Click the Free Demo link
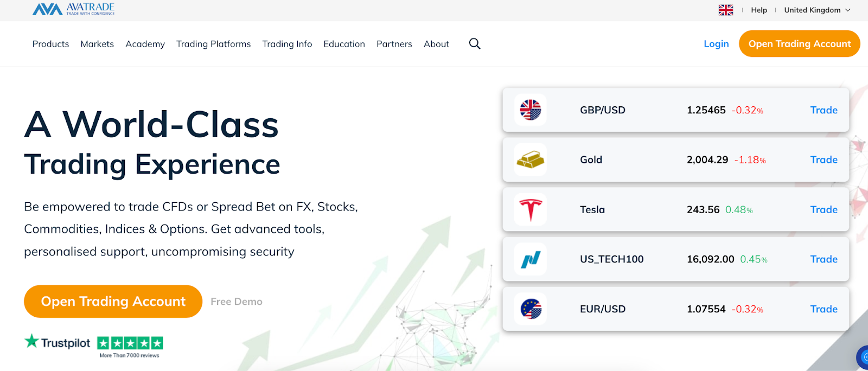868x371 pixels. (x=237, y=302)
